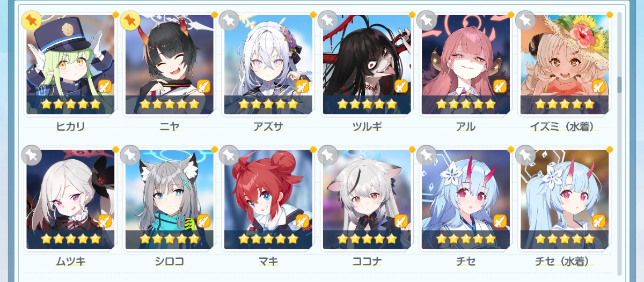Image resolution: width=644 pixels, height=282 pixels.
Task: Click pin icon on チセ(水着) card
Action: coord(525,155)
